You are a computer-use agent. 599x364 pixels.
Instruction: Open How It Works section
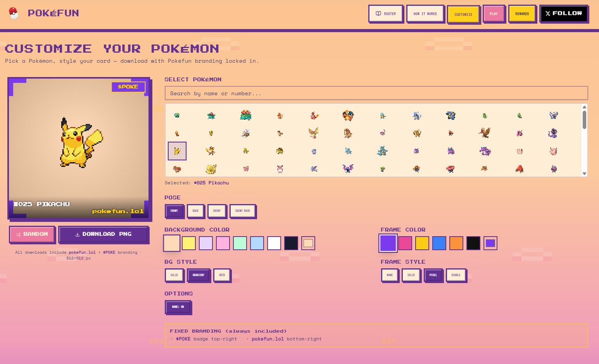425,14
